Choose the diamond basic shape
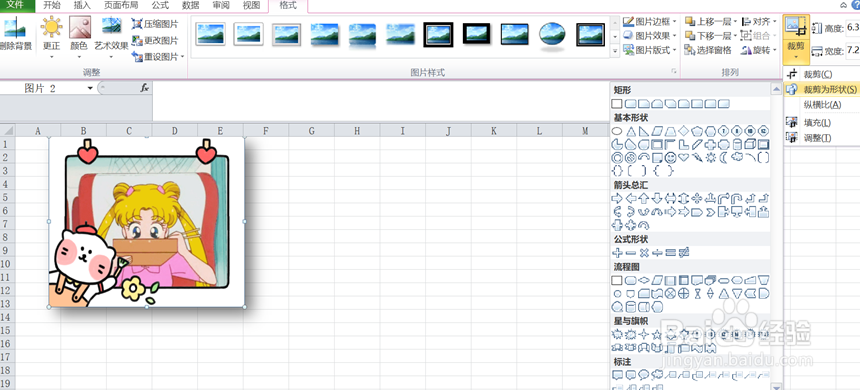Viewport: 860px width, 390px height. [x=684, y=131]
